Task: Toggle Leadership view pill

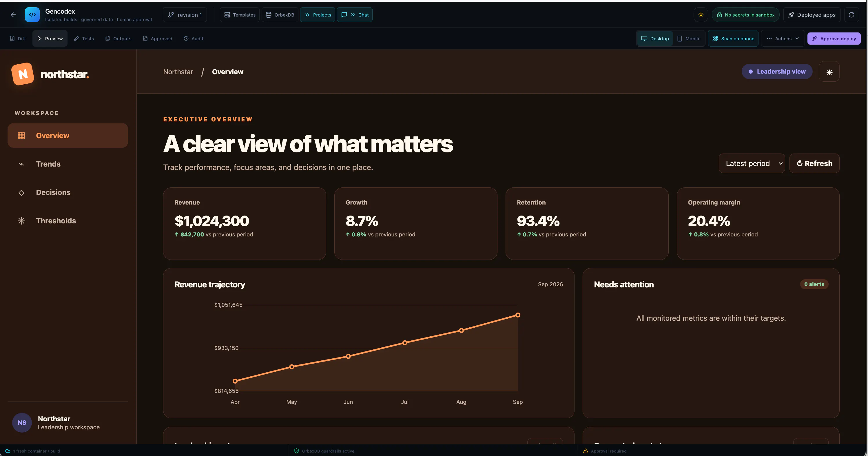Action: click(x=777, y=72)
